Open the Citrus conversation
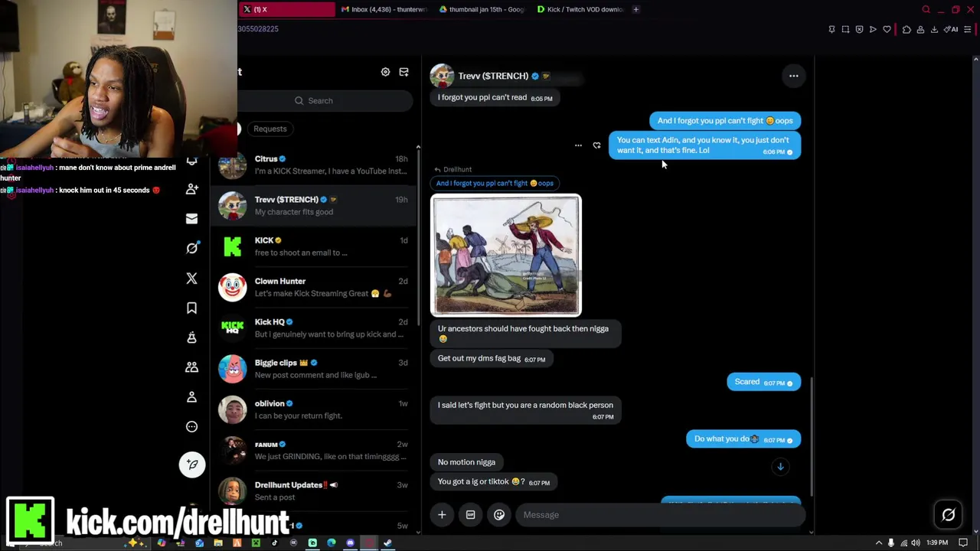 [x=315, y=165]
